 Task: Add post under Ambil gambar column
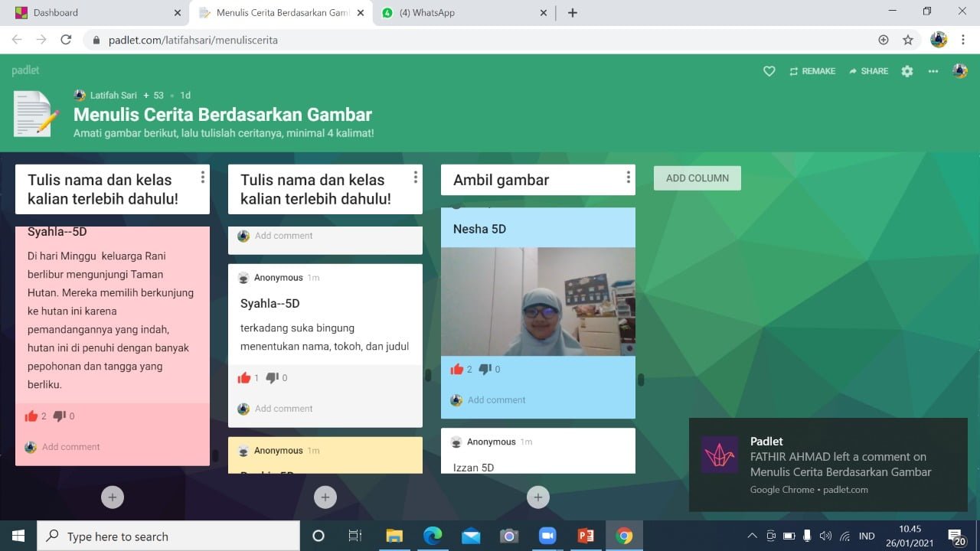click(x=537, y=497)
